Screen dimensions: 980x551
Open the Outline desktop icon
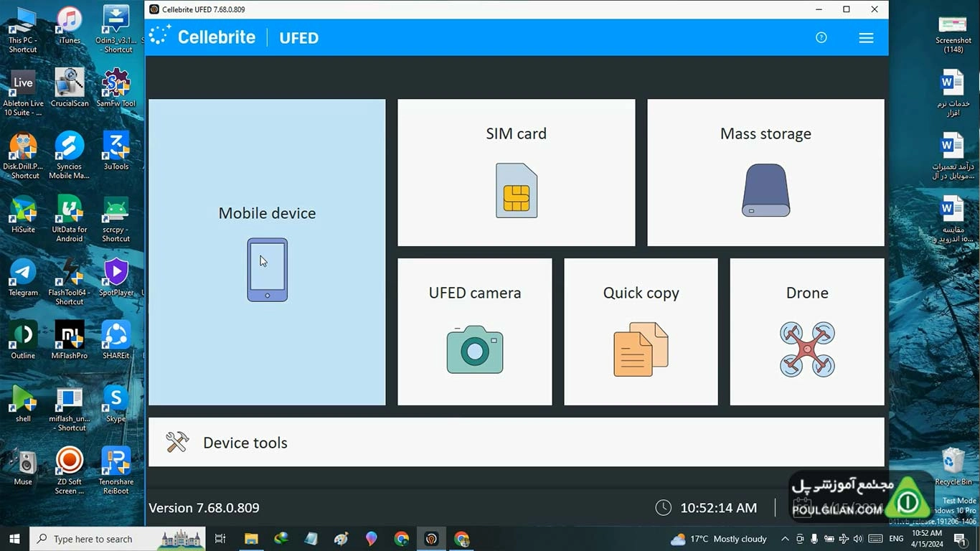[x=23, y=342]
